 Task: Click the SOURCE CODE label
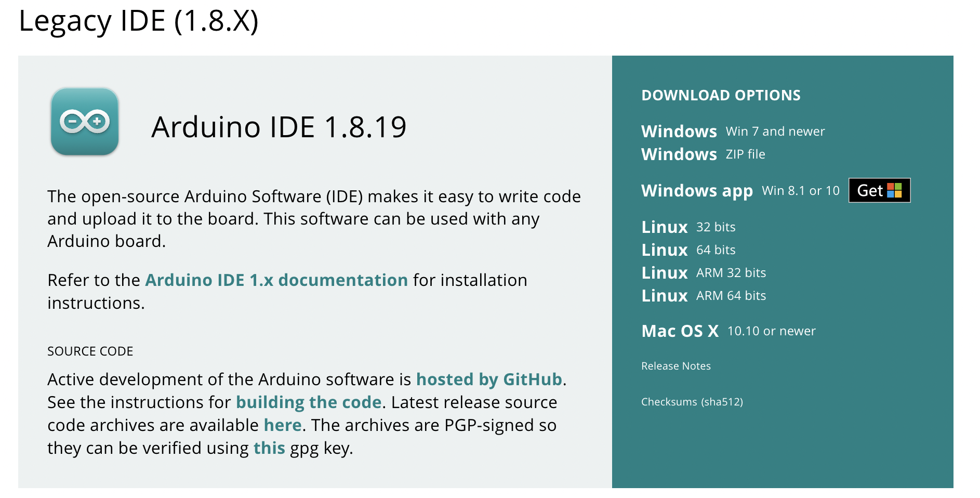tap(90, 351)
